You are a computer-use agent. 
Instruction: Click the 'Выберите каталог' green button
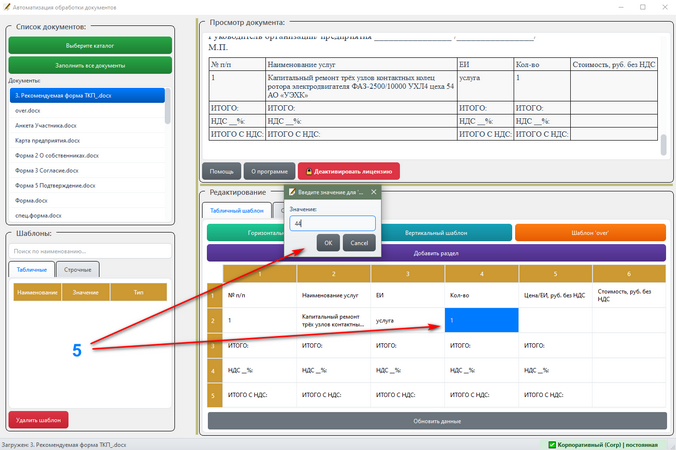(x=90, y=46)
